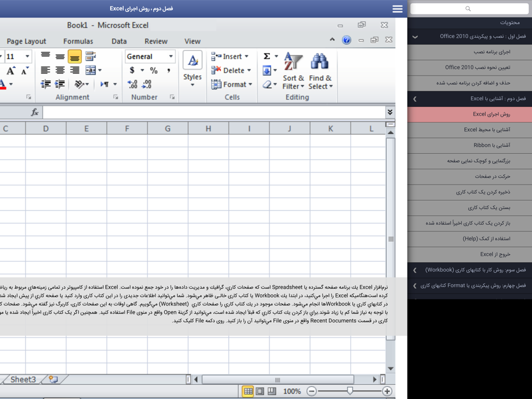Viewport: 532px width, 399px height.
Task: Decrease decimal places
Action: (x=147, y=84)
